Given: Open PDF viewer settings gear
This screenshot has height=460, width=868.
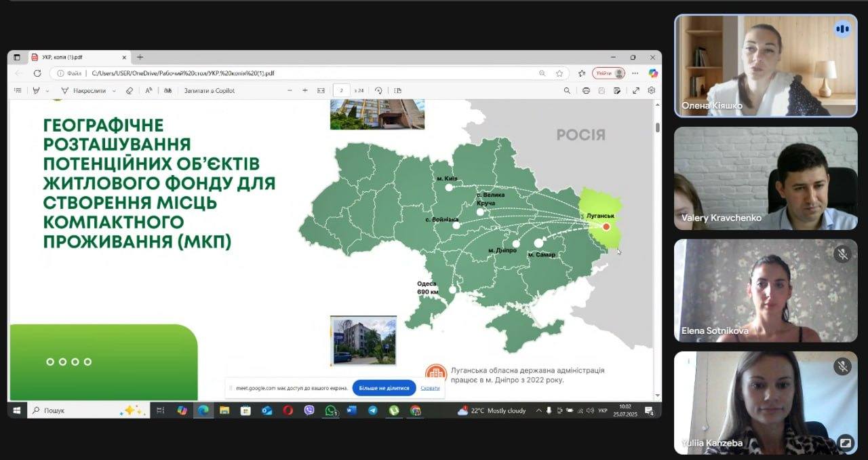Looking at the screenshot, I should pyautogui.click(x=652, y=90).
